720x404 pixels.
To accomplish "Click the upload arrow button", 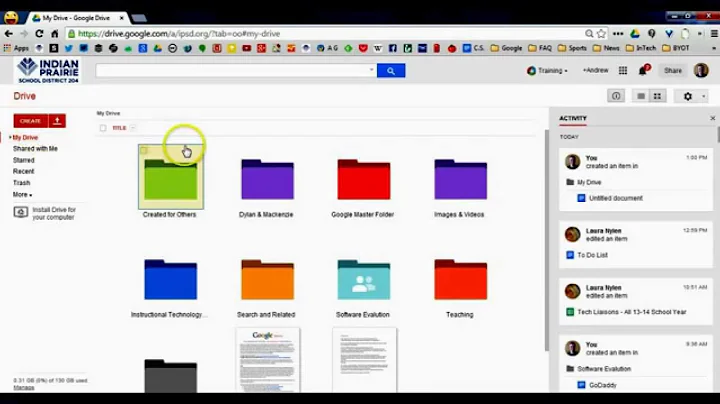I will pyautogui.click(x=57, y=121).
